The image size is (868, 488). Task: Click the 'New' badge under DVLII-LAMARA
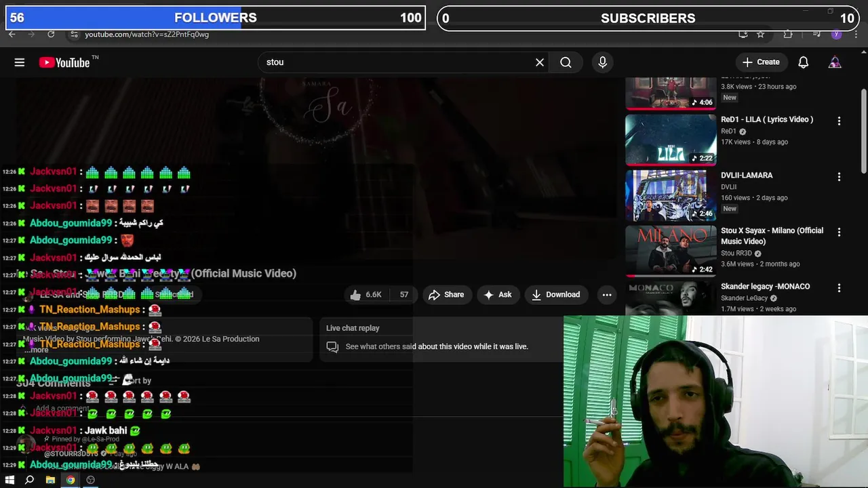click(x=730, y=209)
